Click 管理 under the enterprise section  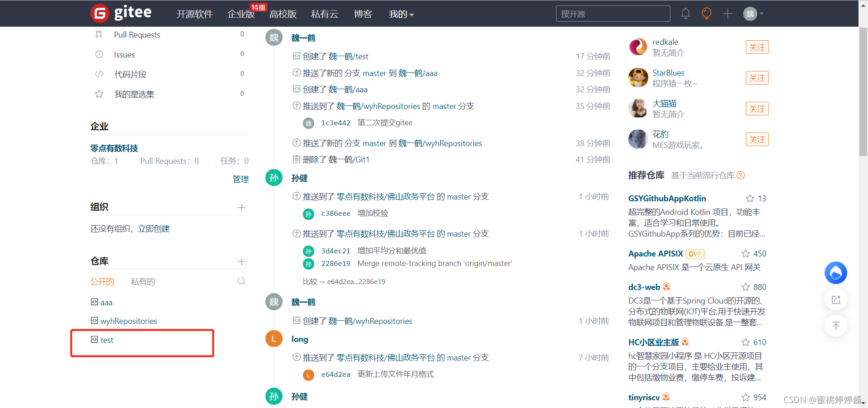click(241, 179)
